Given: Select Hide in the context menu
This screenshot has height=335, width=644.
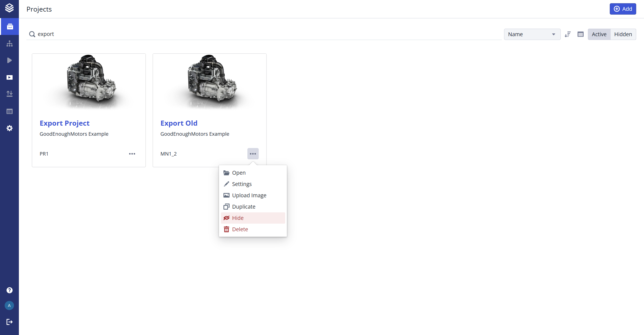Looking at the screenshot, I should 238,218.
